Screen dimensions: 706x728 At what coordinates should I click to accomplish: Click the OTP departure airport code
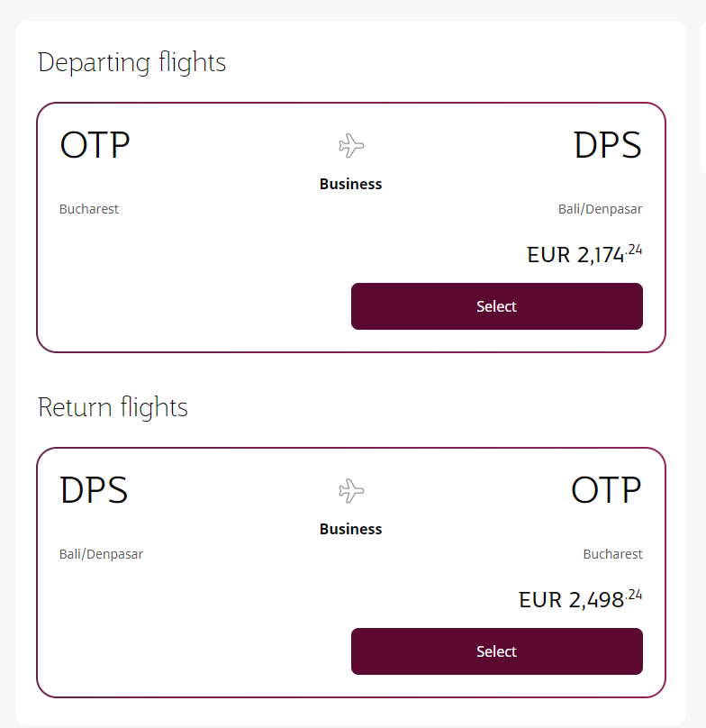pos(94,145)
